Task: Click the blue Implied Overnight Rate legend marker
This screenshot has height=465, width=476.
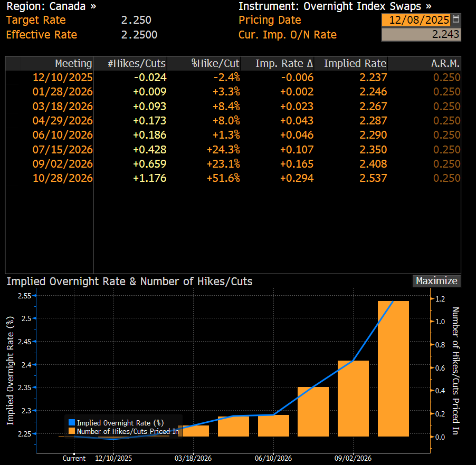Action: point(72,423)
